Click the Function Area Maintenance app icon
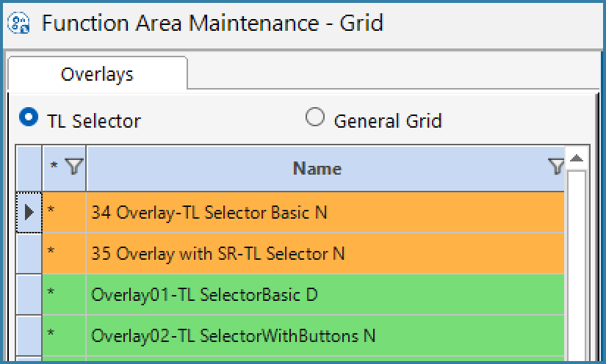606x364 pixels. click(x=18, y=23)
